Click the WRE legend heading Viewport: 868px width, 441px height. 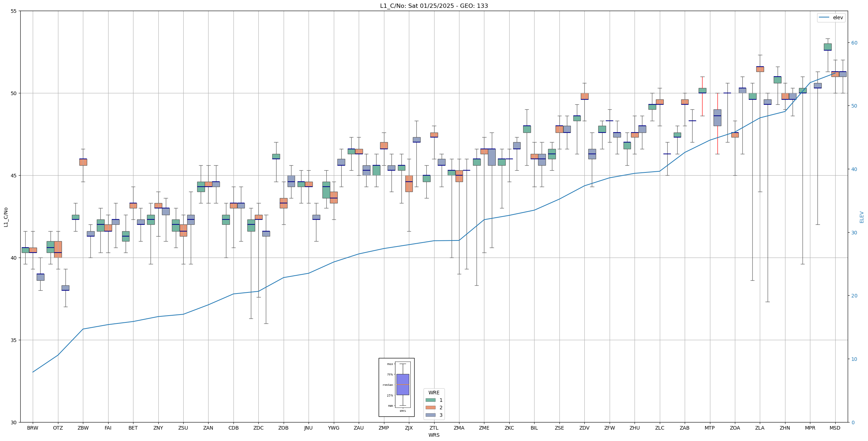click(x=434, y=393)
